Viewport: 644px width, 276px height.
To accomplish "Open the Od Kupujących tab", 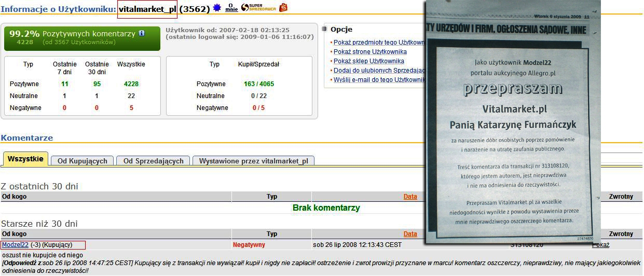I will pos(82,161).
